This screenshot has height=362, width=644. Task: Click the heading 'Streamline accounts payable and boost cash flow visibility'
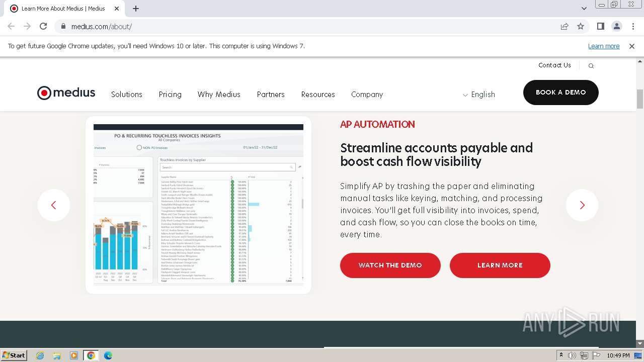point(436,154)
